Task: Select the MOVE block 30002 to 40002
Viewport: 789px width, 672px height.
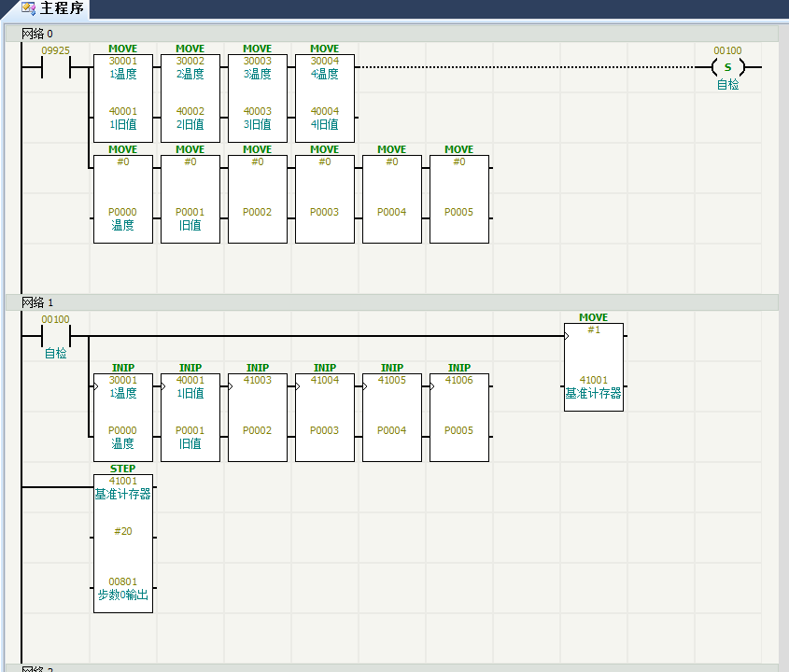Action: click(x=190, y=98)
